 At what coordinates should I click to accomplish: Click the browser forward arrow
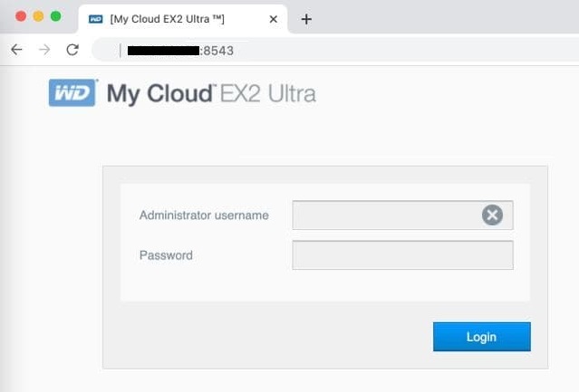[x=44, y=50]
